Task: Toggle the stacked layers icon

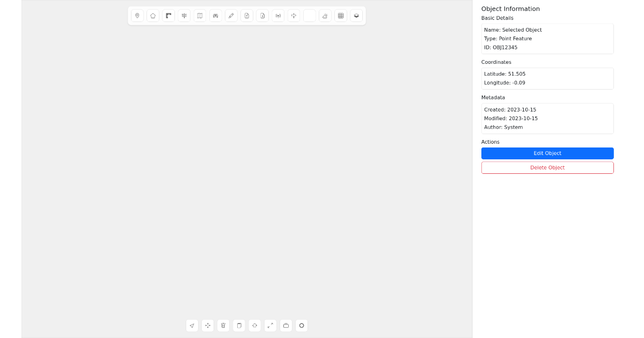Action: pos(356,16)
